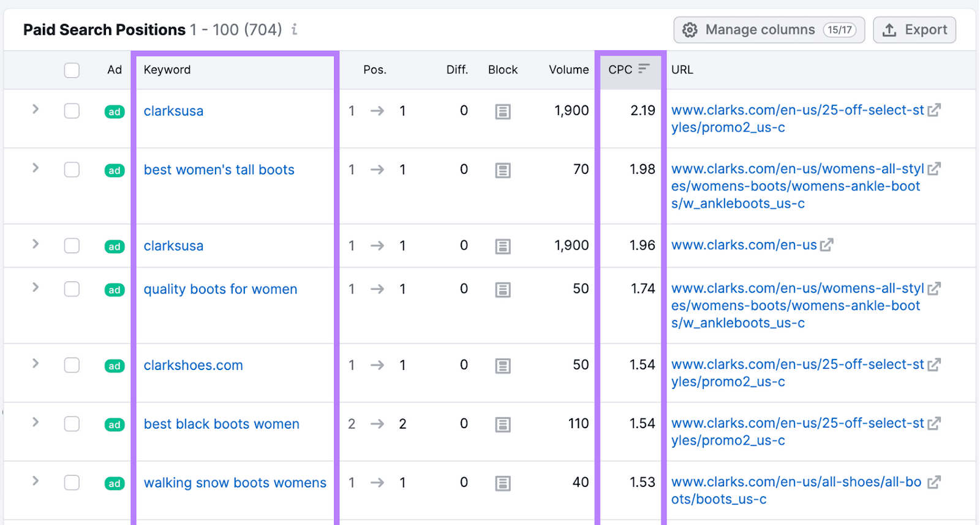Open external link for best black boots women URL
This screenshot has height=525, width=980.
point(934,423)
